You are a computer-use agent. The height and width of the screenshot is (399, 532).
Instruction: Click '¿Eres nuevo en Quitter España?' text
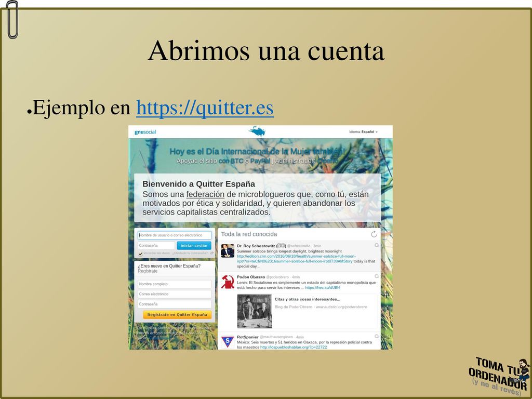(169, 266)
